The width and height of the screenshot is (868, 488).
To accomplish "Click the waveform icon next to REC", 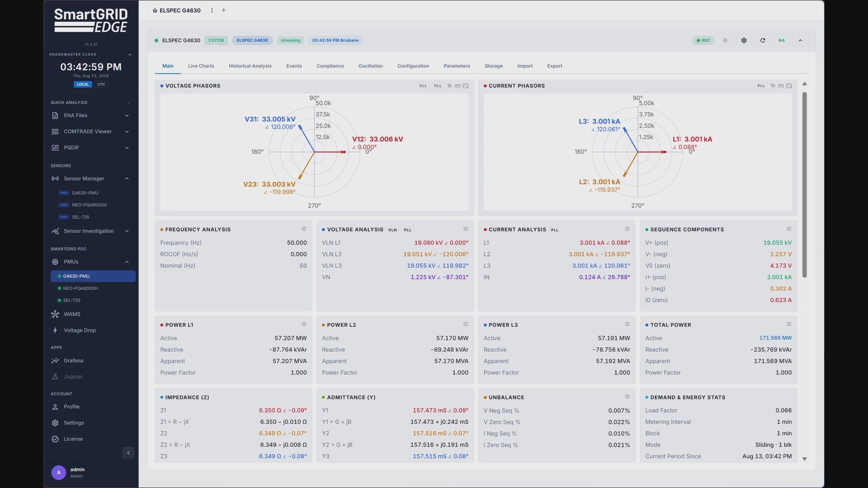I will click(725, 40).
